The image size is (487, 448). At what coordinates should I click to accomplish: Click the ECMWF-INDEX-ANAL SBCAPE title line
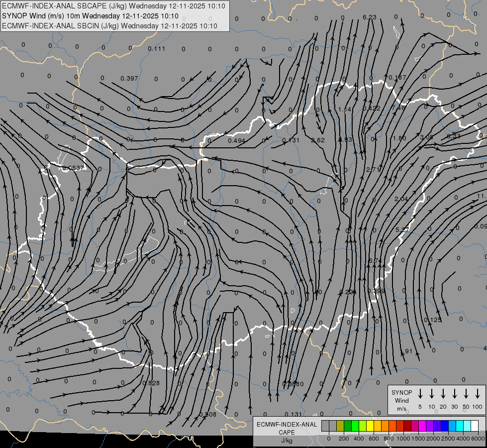pyautogui.click(x=114, y=6)
